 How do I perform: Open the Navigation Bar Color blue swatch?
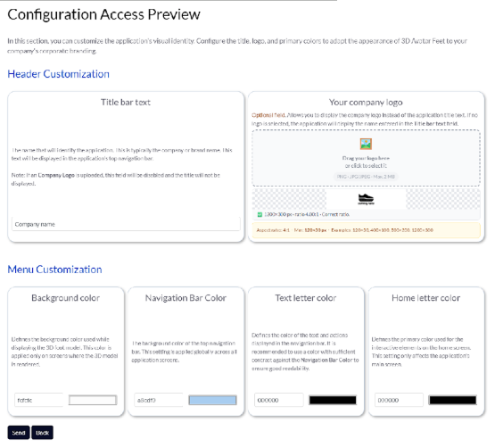212,400
